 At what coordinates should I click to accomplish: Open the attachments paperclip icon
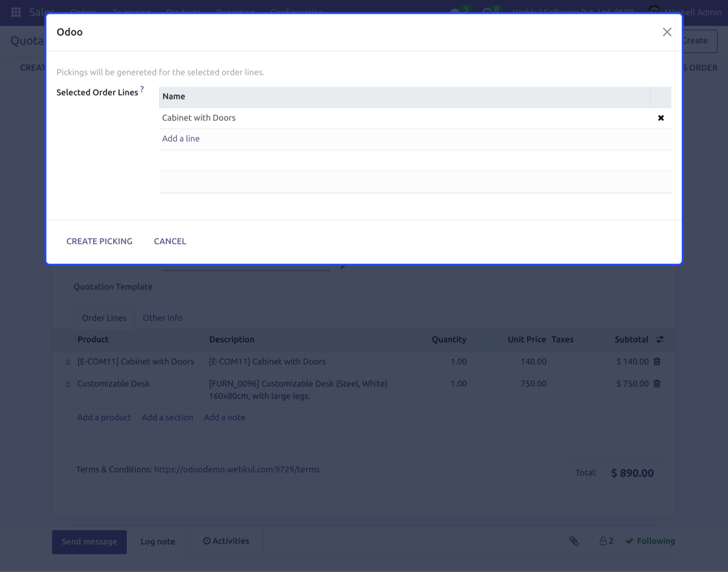click(574, 541)
